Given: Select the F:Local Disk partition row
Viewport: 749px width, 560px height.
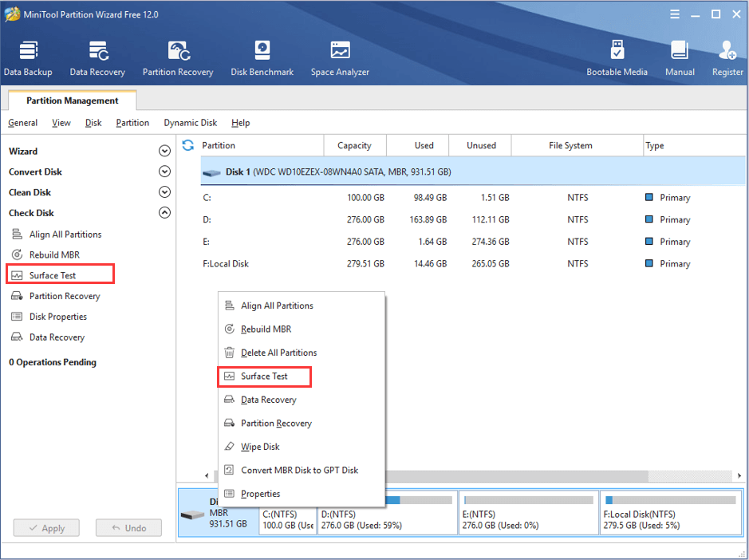Looking at the screenshot, I should pyautogui.click(x=472, y=263).
